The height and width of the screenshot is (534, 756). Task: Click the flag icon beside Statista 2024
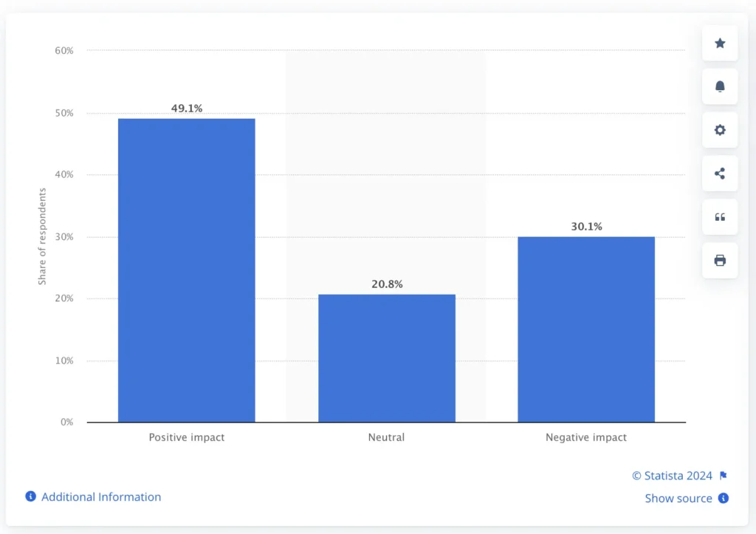point(724,476)
